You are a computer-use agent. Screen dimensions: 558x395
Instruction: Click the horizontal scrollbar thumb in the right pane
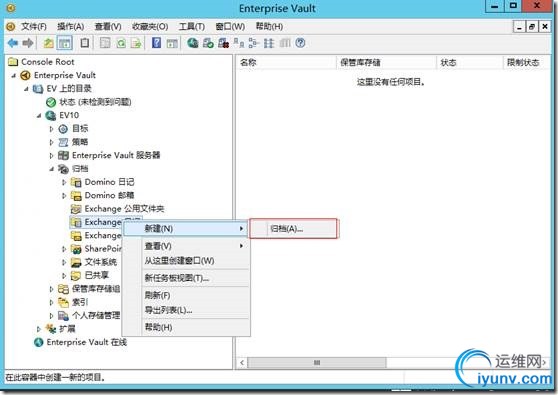[x=317, y=363]
